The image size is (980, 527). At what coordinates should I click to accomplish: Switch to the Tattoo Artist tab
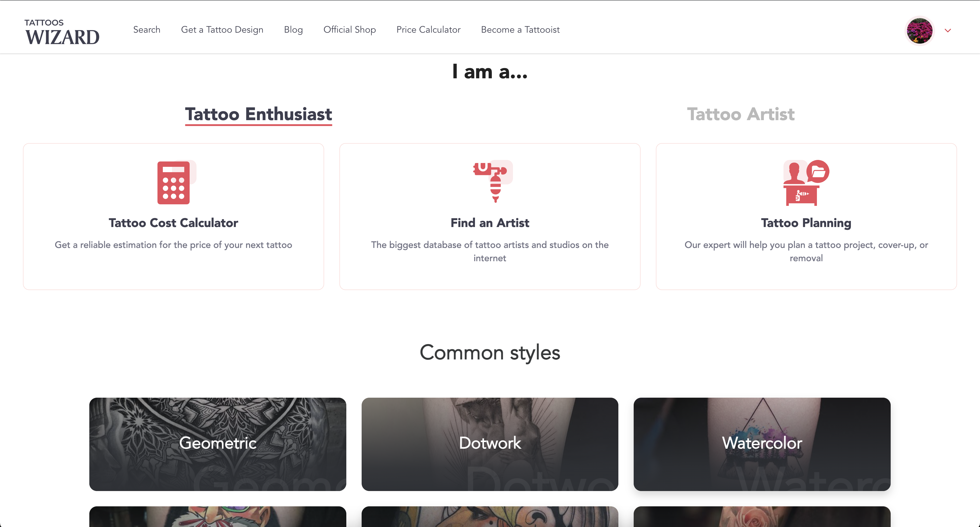pos(741,114)
